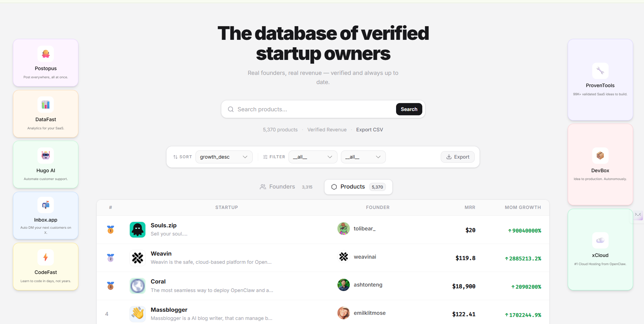Open the DataFast chart icon
The image size is (644, 324).
coord(46,104)
